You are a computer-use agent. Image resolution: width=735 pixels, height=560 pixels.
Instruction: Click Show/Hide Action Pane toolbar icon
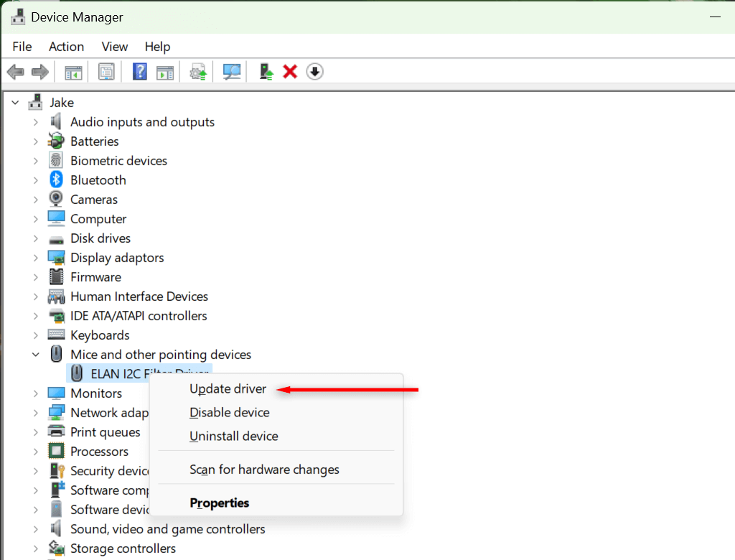165,73
